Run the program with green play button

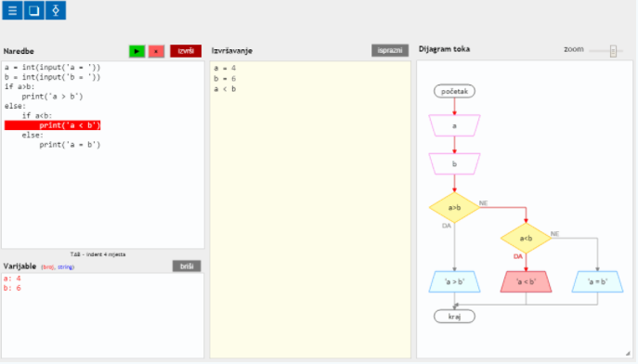point(137,51)
